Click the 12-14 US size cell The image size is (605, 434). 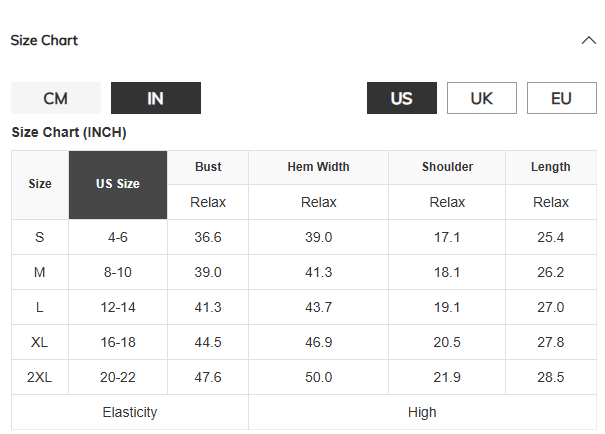coord(118,307)
